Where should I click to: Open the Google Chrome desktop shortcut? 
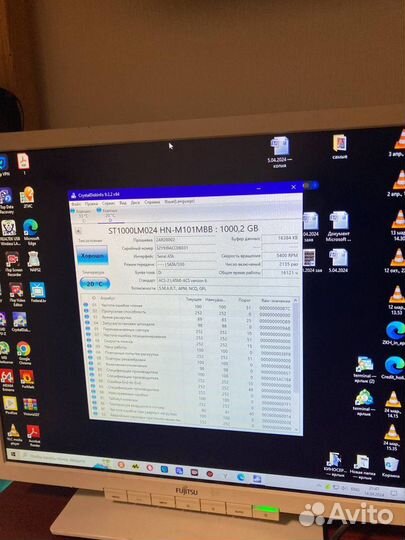coord(24,353)
